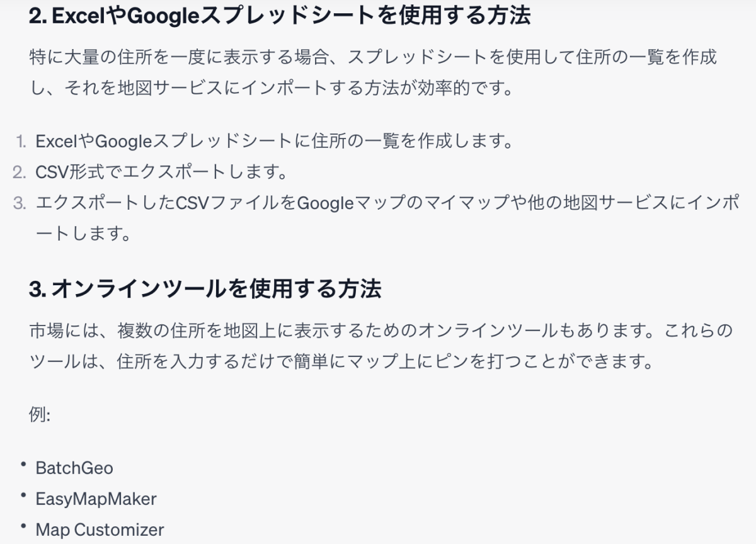Click the Map Customizer list item

(x=100, y=530)
